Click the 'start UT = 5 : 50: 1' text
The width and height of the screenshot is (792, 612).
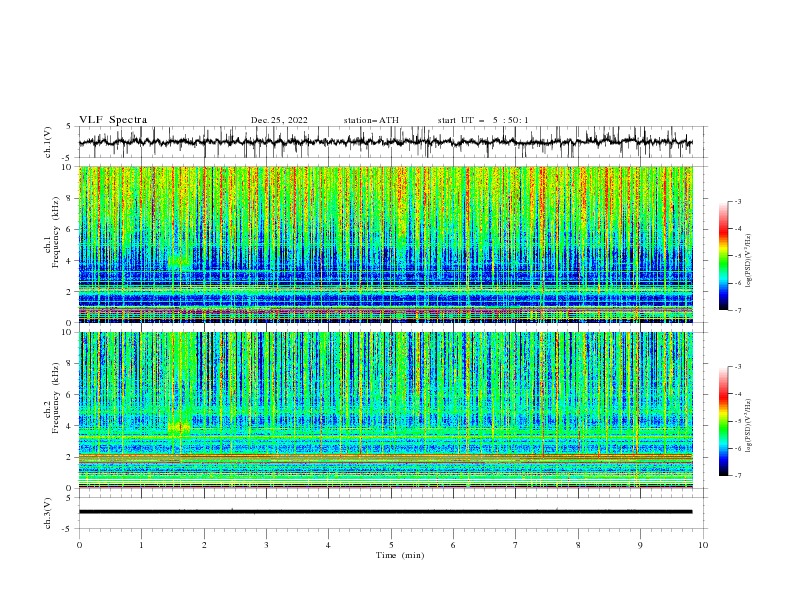483,120
